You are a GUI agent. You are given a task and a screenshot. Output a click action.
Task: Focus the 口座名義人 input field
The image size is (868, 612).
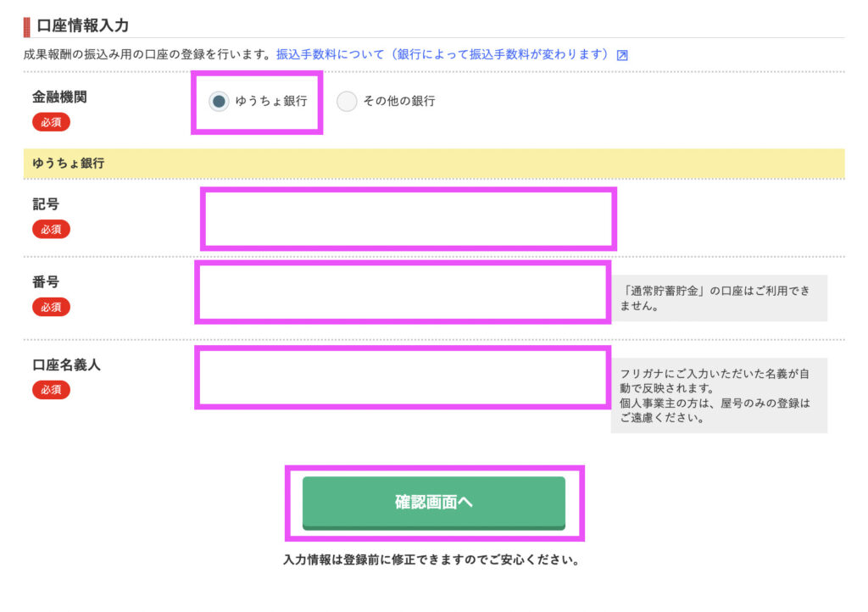click(x=403, y=377)
